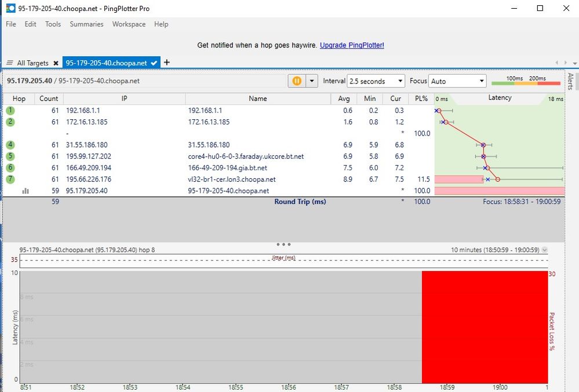Toggle the checkmark on 95-179-205-40.choopa.net tab
579x392 pixels.
click(154, 63)
